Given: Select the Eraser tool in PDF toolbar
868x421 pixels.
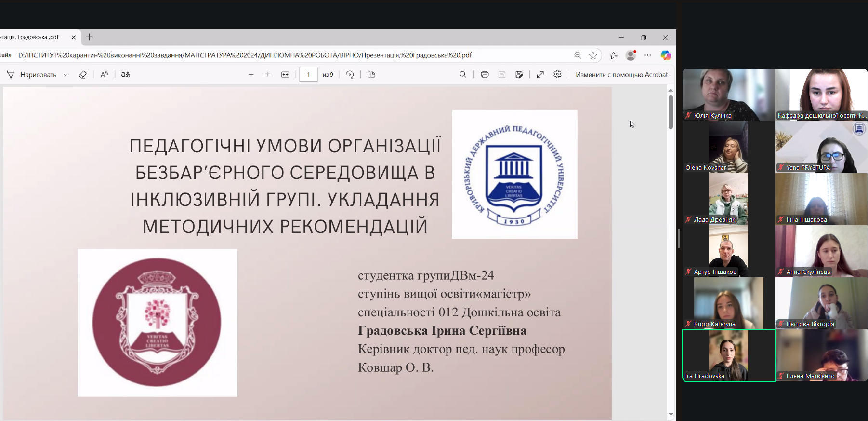Looking at the screenshot, I should (83, 75).
